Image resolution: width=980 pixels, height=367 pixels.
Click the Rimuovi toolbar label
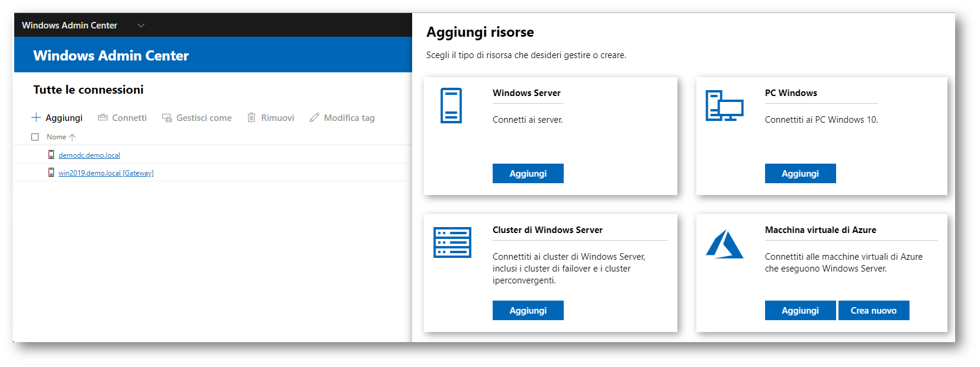click(x=278, y=118)
